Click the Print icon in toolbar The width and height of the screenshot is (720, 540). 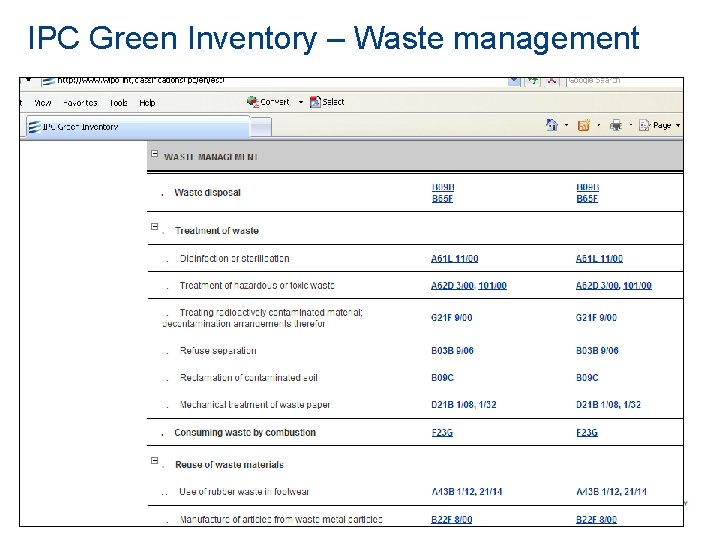click(616, 125)
